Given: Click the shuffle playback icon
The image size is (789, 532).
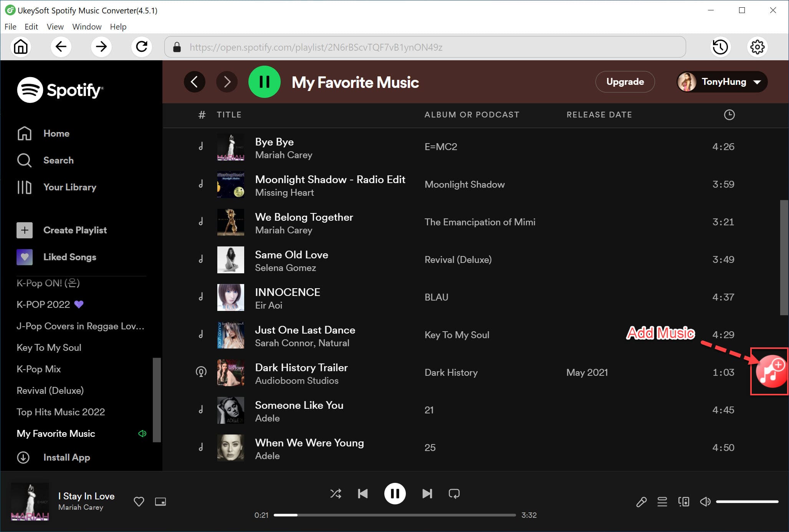Looking at the screenshot, I should coord(336,493).
